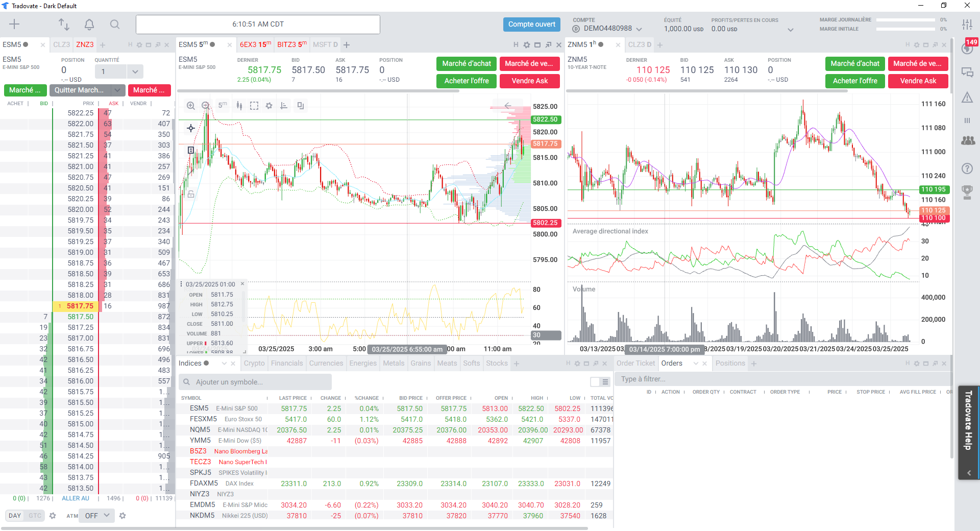Screen dimensions: 980x531
Task: Open settings gear beside DAY GTC
Action: point(53,516)
